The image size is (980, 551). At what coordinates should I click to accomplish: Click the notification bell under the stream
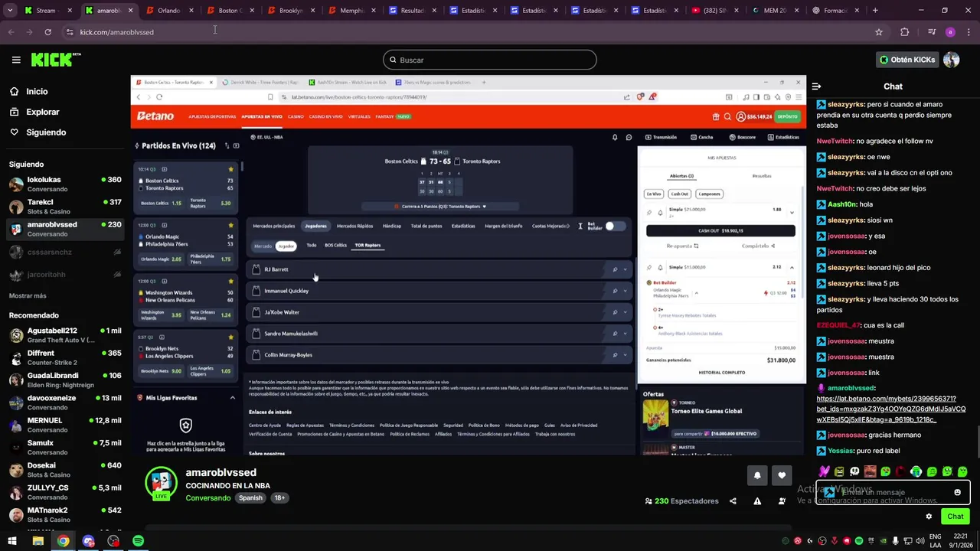(757, 475)
